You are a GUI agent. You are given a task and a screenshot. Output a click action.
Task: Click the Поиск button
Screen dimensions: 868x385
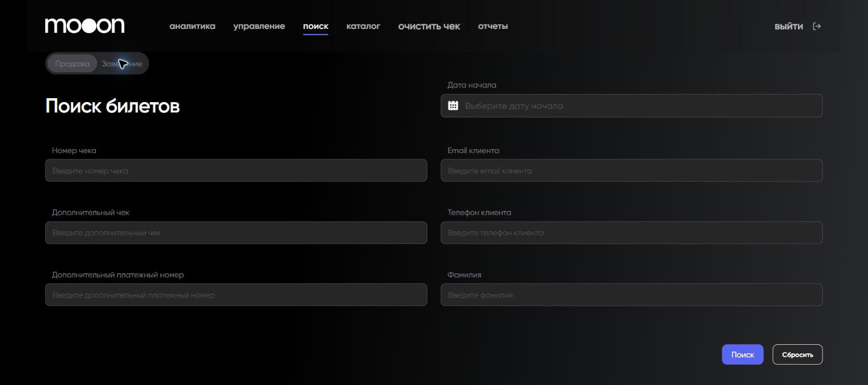tap(743, 354)
